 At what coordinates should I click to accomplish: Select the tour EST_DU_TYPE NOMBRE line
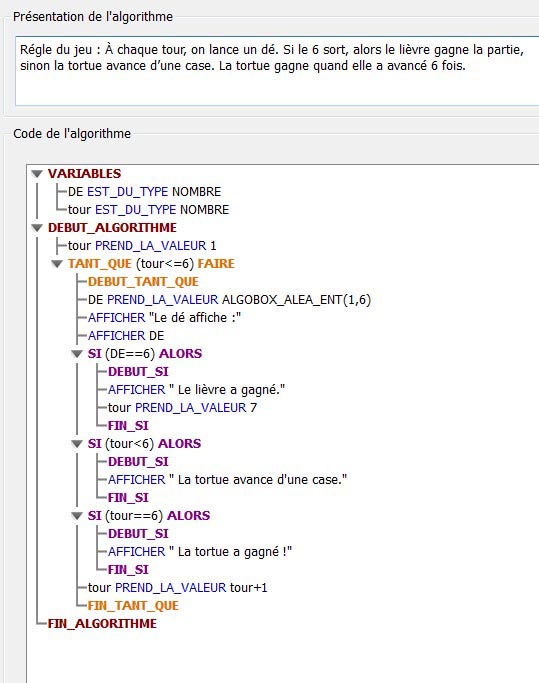(x=148, y=210)
